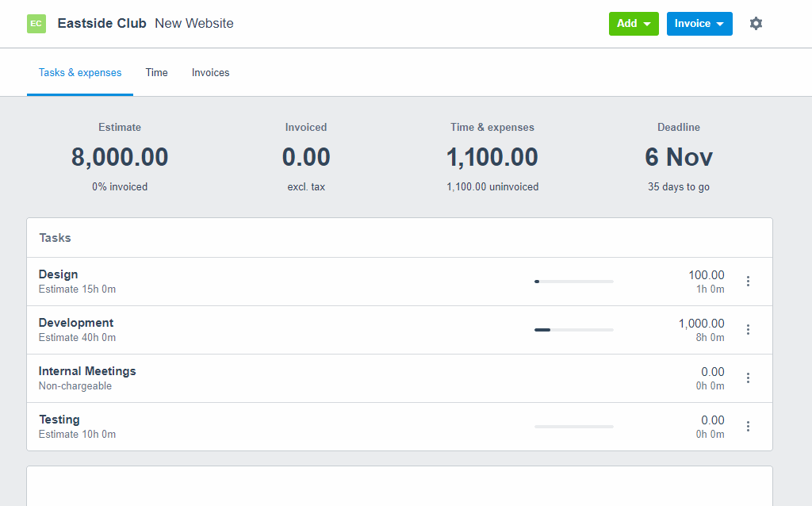The image size is (812, 506).
Task: Open the options menu for the Design task
Action: pos(748,281)
